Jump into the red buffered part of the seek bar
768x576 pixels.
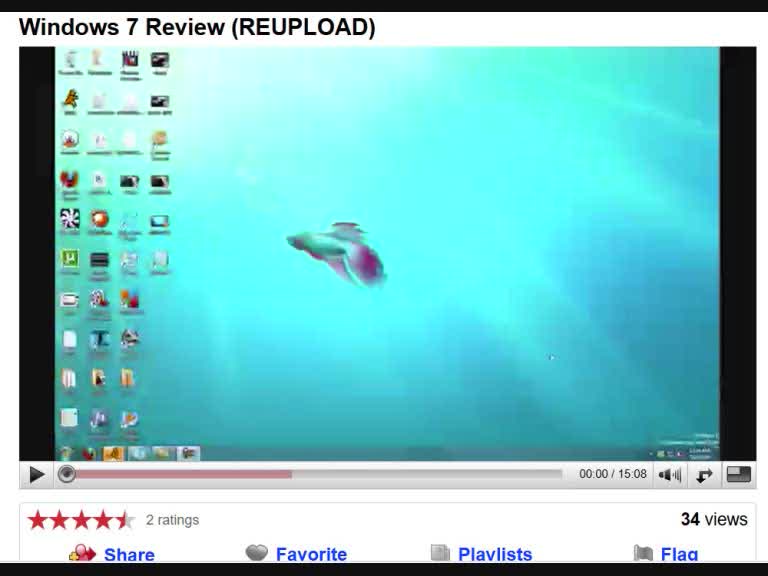(184, 474)
